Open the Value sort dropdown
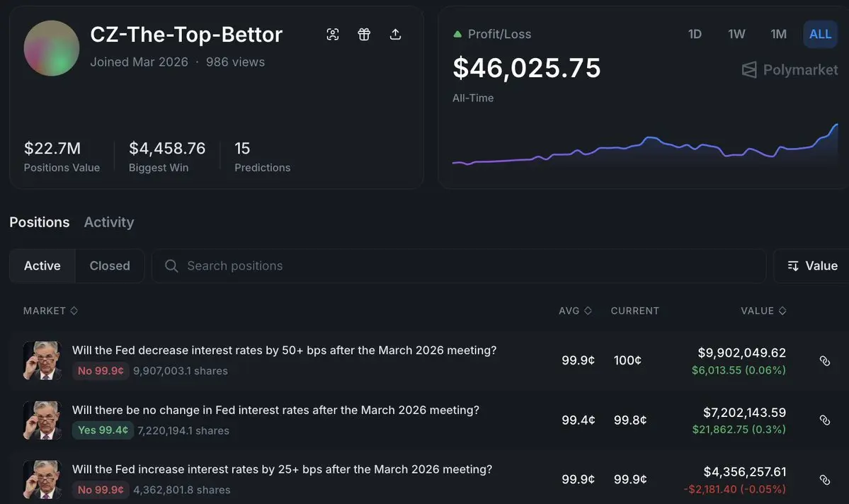 [812, 266]
